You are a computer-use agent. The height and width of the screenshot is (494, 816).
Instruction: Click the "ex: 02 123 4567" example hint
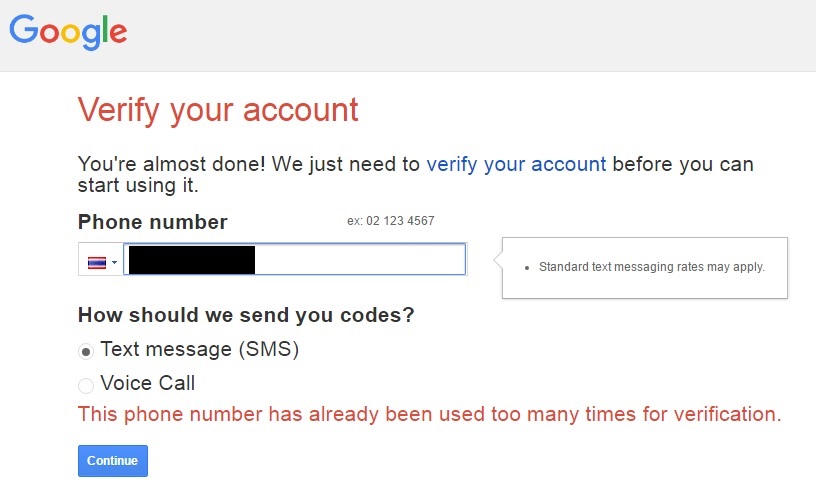click(391, 221)
